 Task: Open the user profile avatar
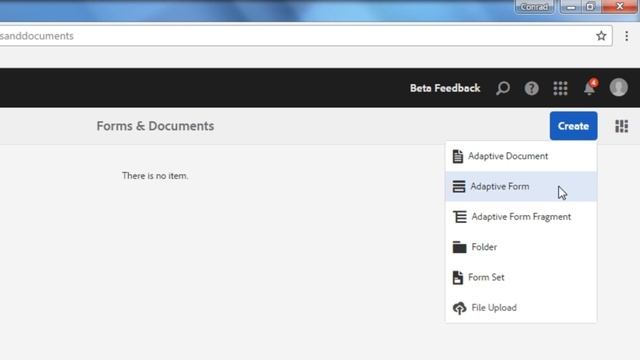(618, 87)
